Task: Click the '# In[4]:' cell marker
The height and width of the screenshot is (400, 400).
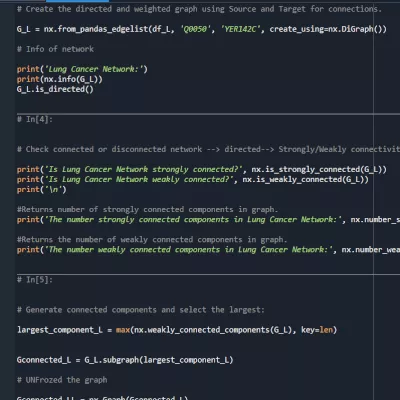Action: pos(35,119)
